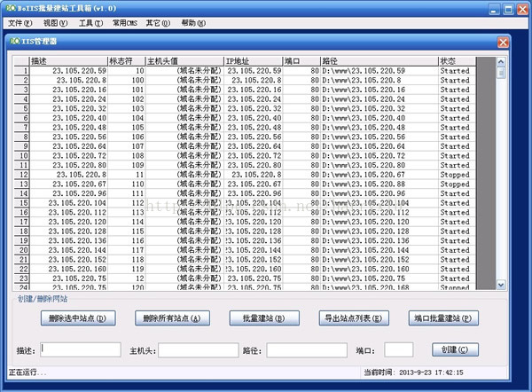Click the 当前时间 status bar entry
This screenshot has width=532, height=392.
413,372
